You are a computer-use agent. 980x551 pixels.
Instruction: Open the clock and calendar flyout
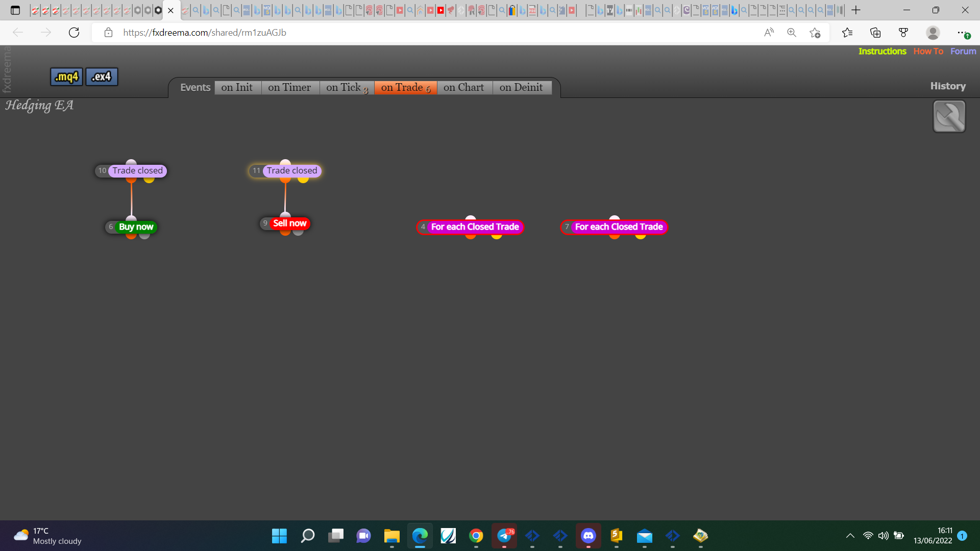tap(933, 536)
